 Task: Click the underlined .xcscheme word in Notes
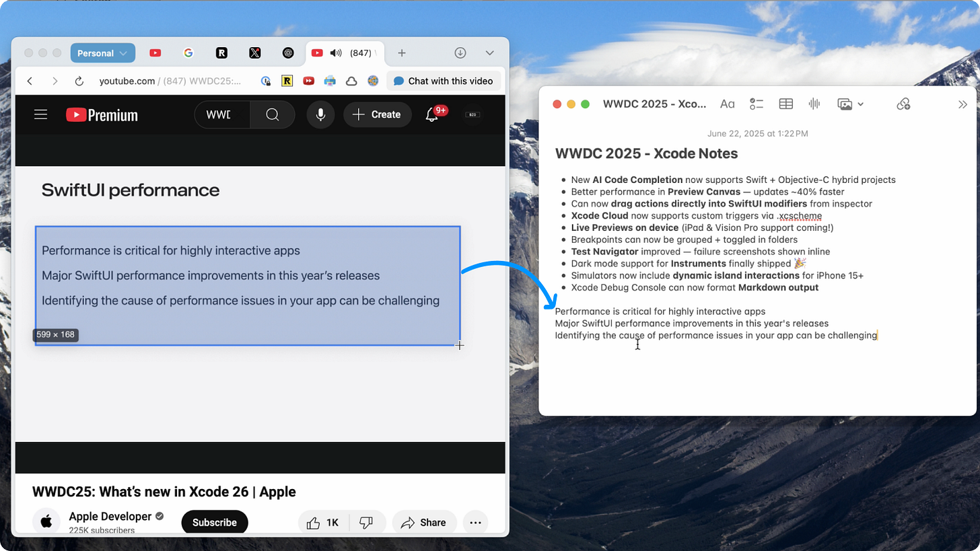coord(799,216)
